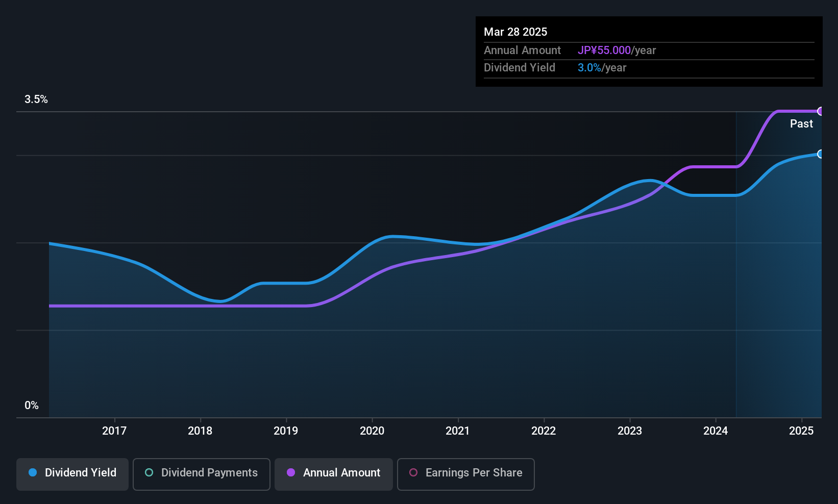Show the Earnings Per Share series
This screenshot has height=504, width=838.
click(x=465, y=473)
